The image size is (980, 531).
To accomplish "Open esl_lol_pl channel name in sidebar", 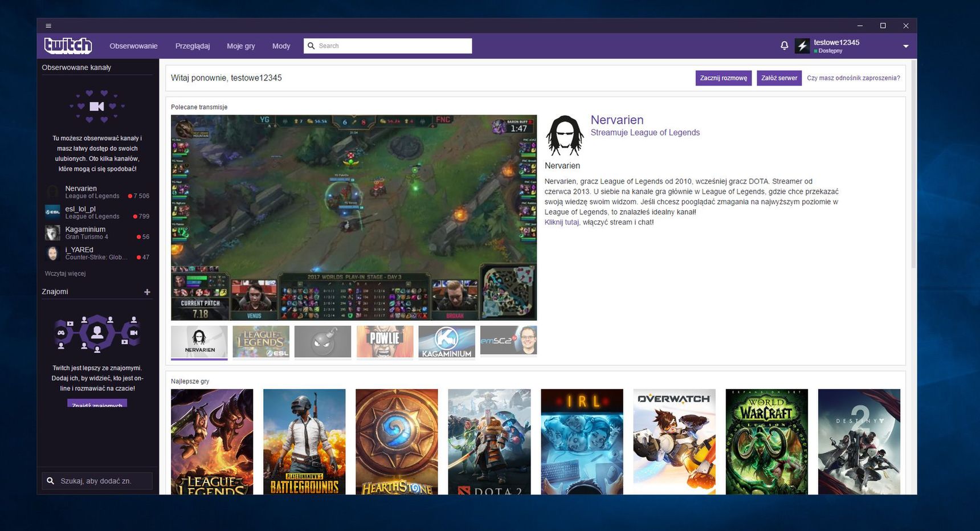I will coord(80,209).
